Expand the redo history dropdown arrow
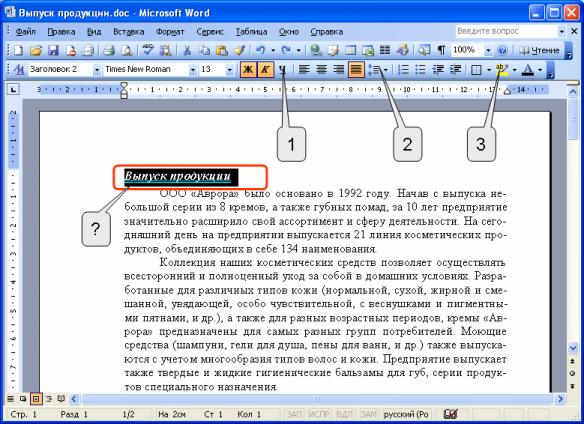 click(299, 50)
